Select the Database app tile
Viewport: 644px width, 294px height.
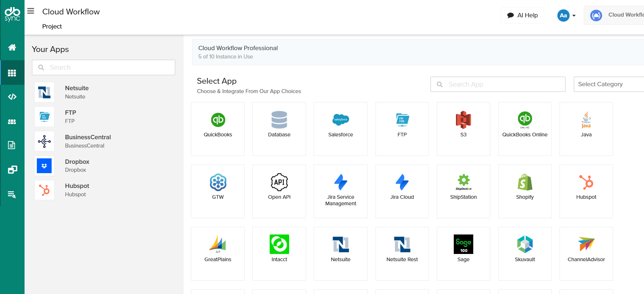click(279, 129)
